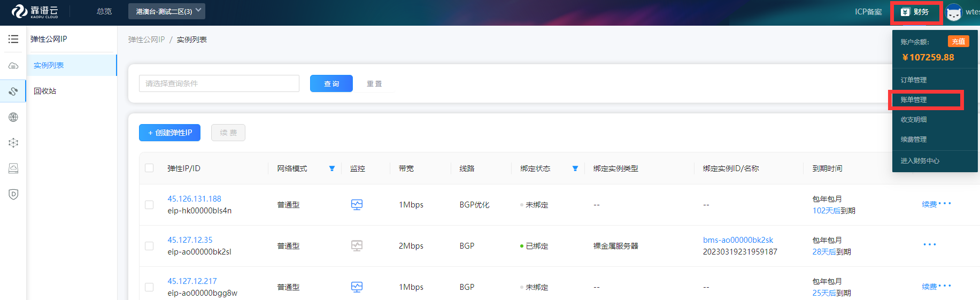Open the cluster nodes sidebar icon

pos(13,143)
